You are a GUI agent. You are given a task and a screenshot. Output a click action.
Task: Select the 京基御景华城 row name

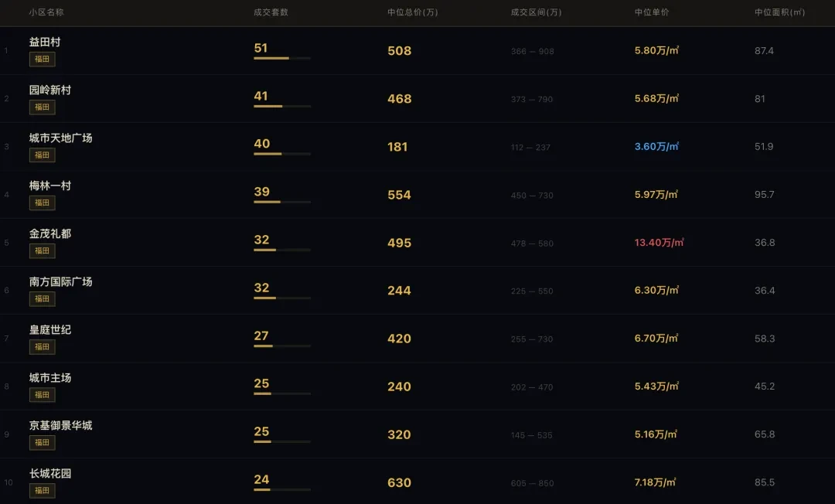[60, 426]
